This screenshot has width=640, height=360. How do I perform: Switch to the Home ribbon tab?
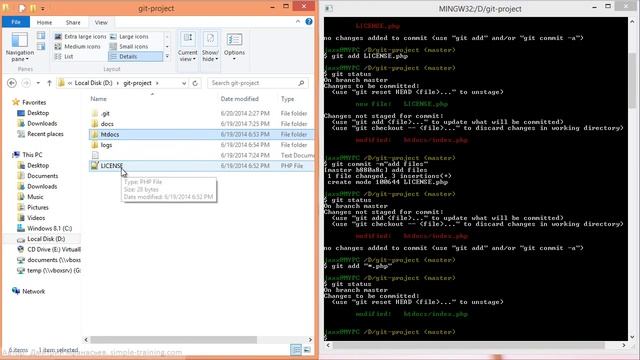pyautogui.click(x=44, y=22)
